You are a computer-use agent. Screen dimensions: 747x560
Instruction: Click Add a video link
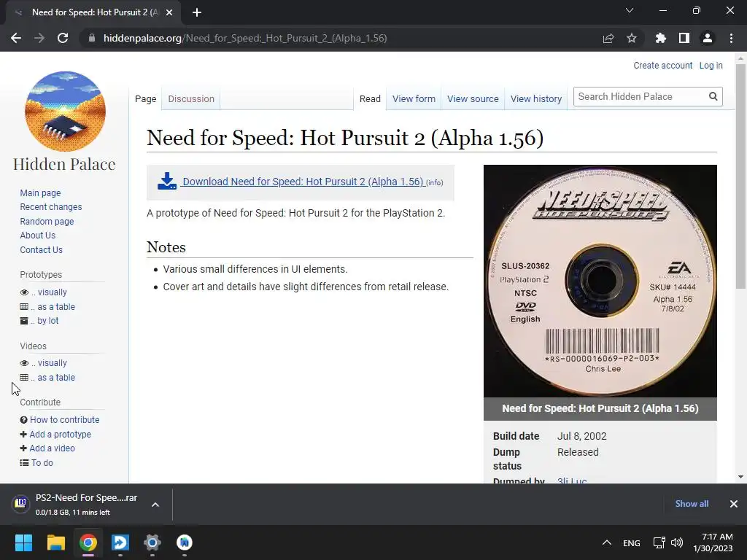[x=52, y=448]
